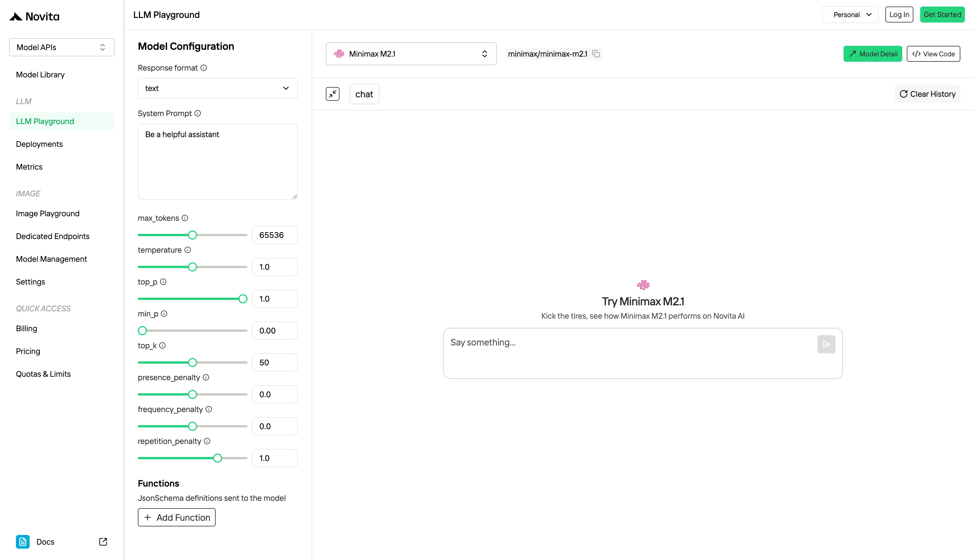
Task: Open Response format info tooltip
Action: pyautogui.click(x=204, y=68)
